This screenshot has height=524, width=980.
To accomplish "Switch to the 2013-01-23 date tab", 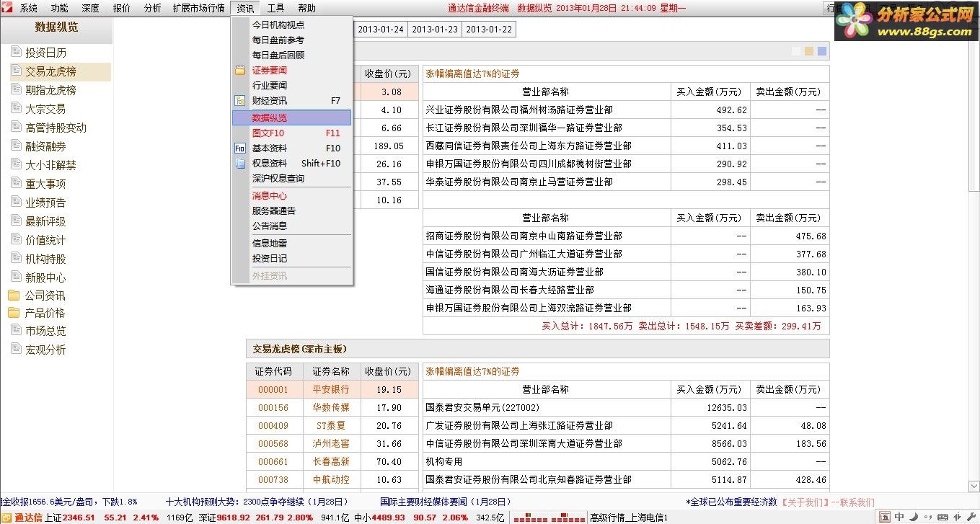I will point(434,30).
